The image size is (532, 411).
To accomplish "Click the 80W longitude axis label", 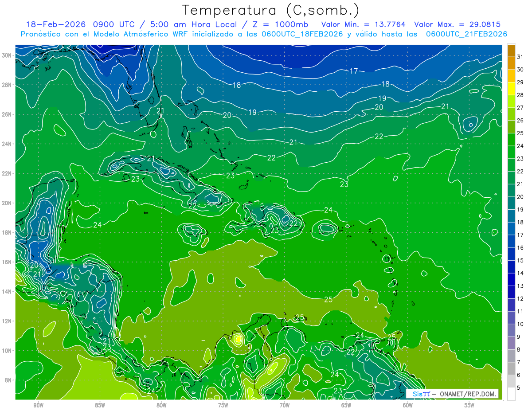I will (x=161, y=405).
